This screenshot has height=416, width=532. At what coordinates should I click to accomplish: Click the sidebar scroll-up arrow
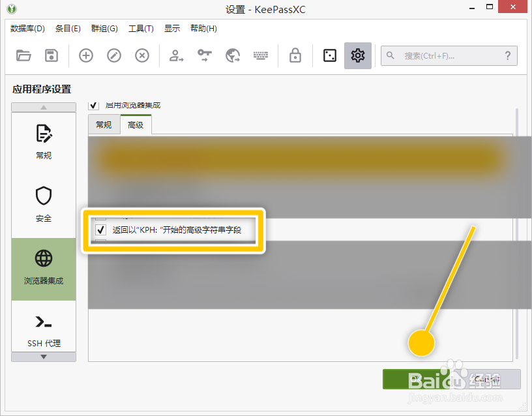point(44,107)
